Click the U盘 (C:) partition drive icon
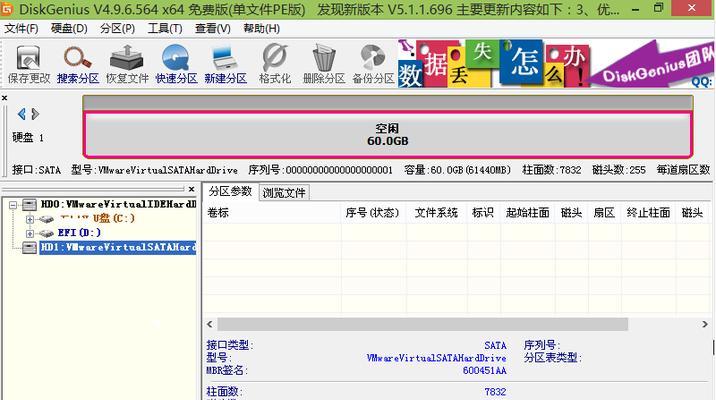Viewport: 716px width, 400px height. pos(46,219)
